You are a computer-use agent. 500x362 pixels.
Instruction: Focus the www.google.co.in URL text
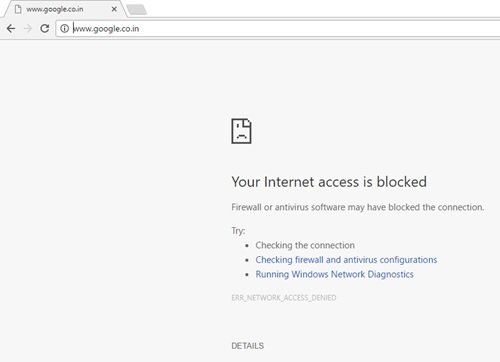(x=106, y=29)
